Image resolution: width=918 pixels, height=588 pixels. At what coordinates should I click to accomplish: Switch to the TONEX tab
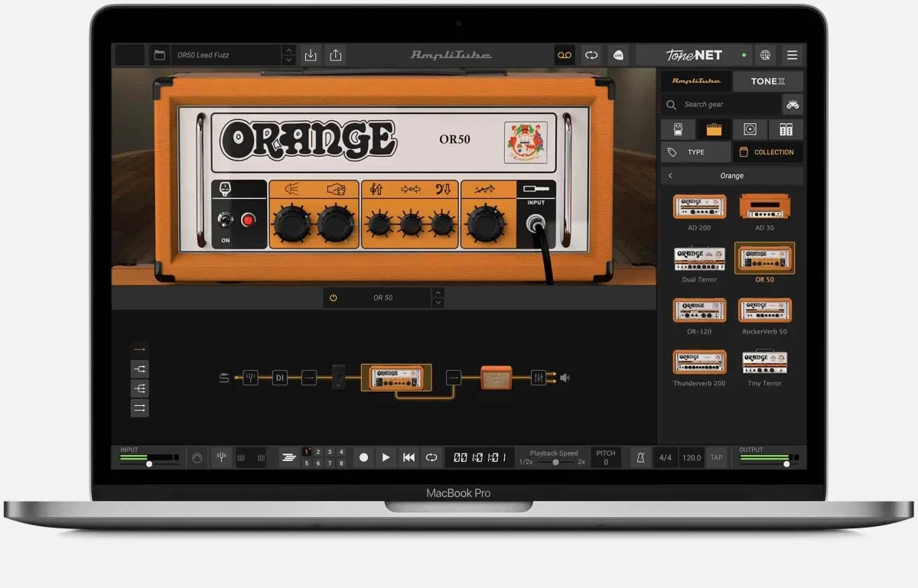767,80
